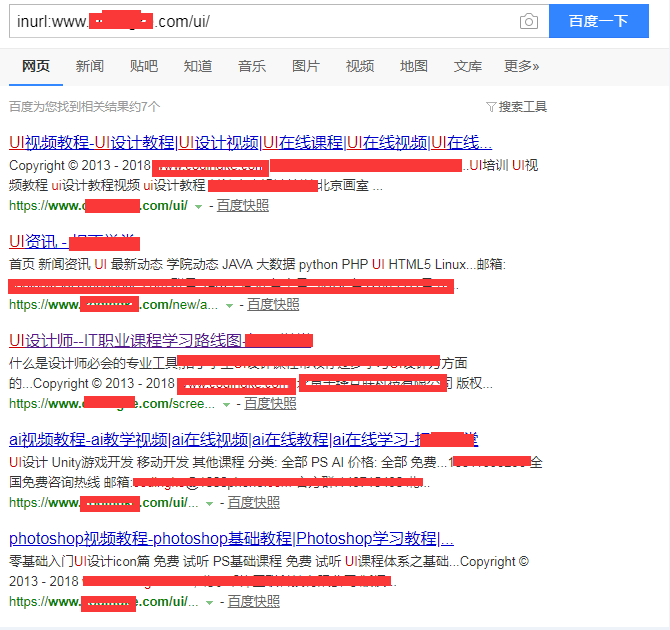The image size is (670, 630).
Task: Open 百度快照 for photoshop视频教程 result
Action: (x=253, y=602)
